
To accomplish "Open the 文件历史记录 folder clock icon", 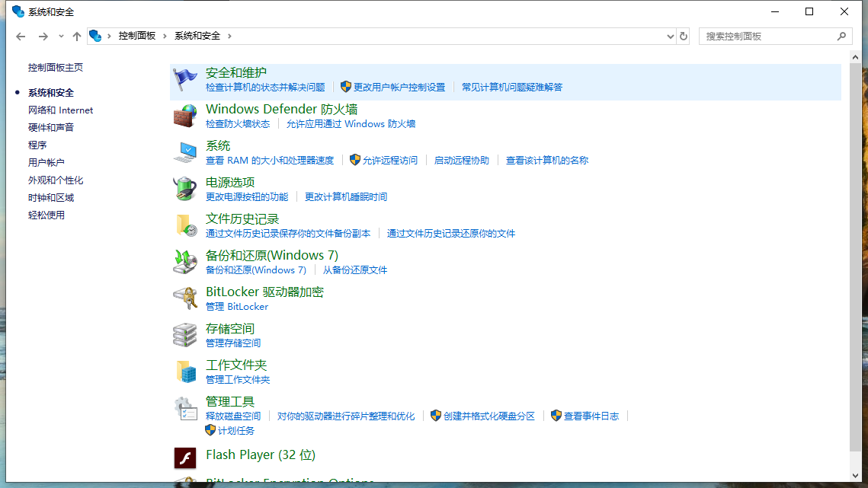I will (x=185, y=225).
